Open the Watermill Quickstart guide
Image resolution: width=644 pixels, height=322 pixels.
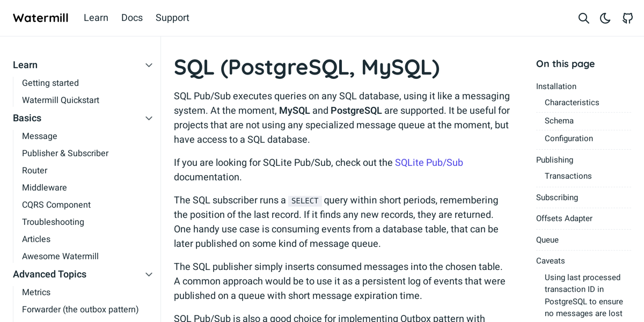click(x=60, y=100)
